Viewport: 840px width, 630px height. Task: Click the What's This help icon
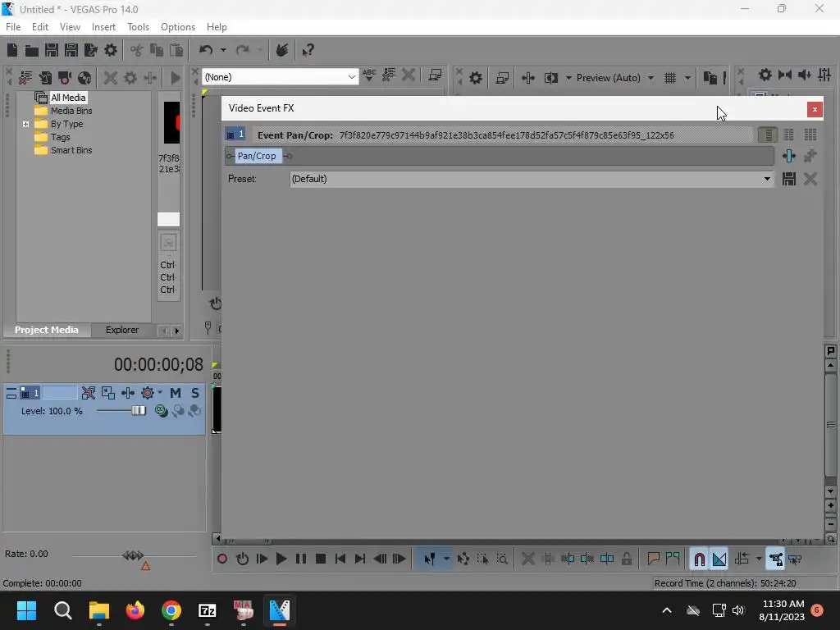click(308, 50)
